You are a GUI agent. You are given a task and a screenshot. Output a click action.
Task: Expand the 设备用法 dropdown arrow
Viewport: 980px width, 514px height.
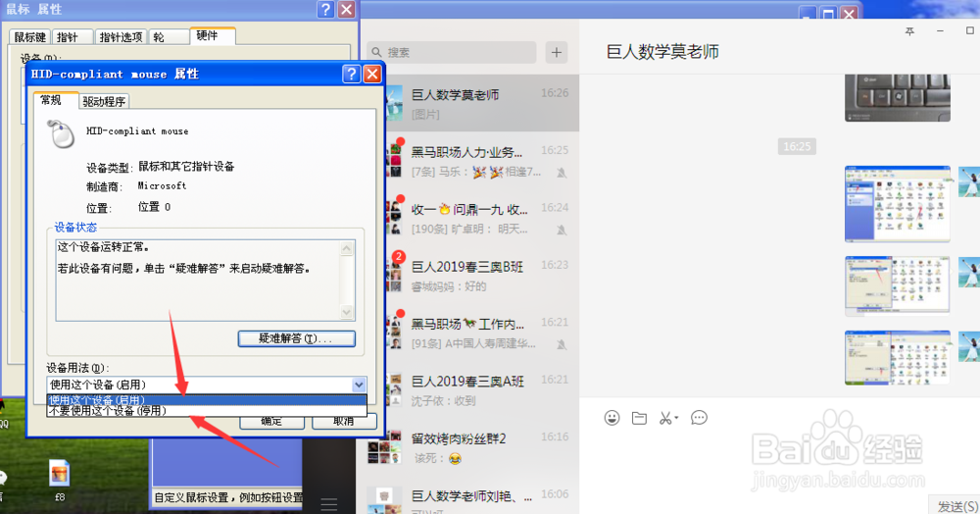(358, 385)
